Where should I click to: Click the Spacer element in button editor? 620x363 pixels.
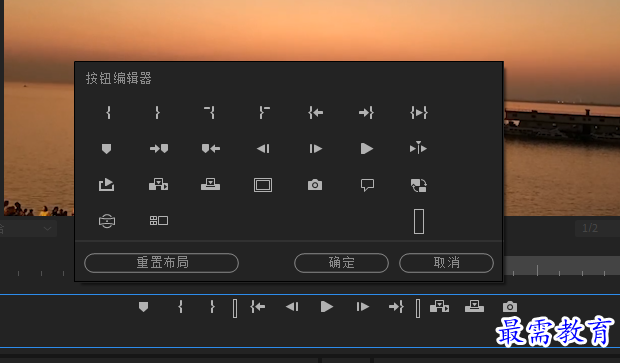419,221
